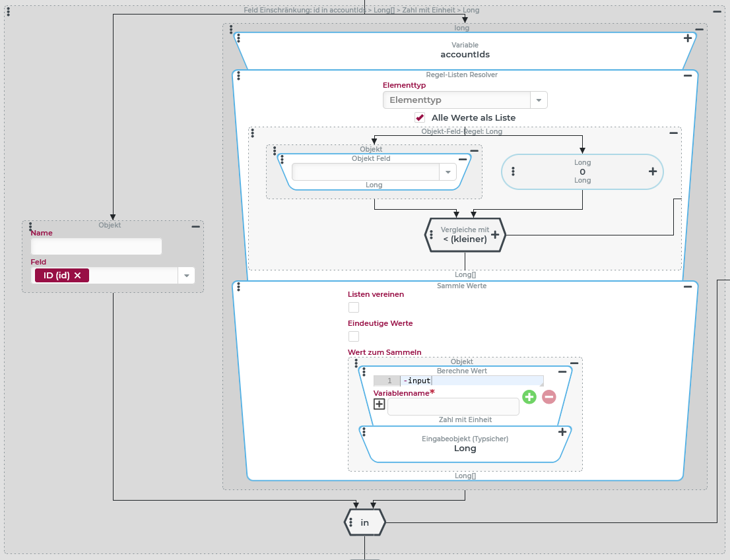This screenshot has width=730, height=560.
Task: Enable Listen vereinen checkbox
Action: pos(354,307)
